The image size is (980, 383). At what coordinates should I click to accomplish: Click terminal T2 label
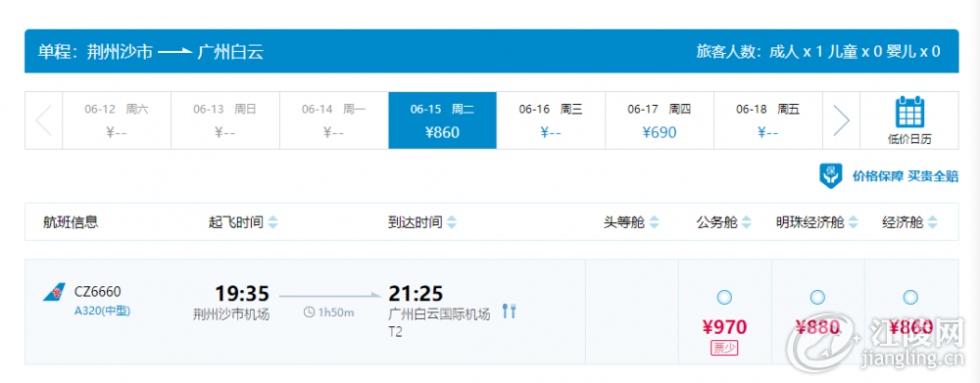click(x=395, y=332)
